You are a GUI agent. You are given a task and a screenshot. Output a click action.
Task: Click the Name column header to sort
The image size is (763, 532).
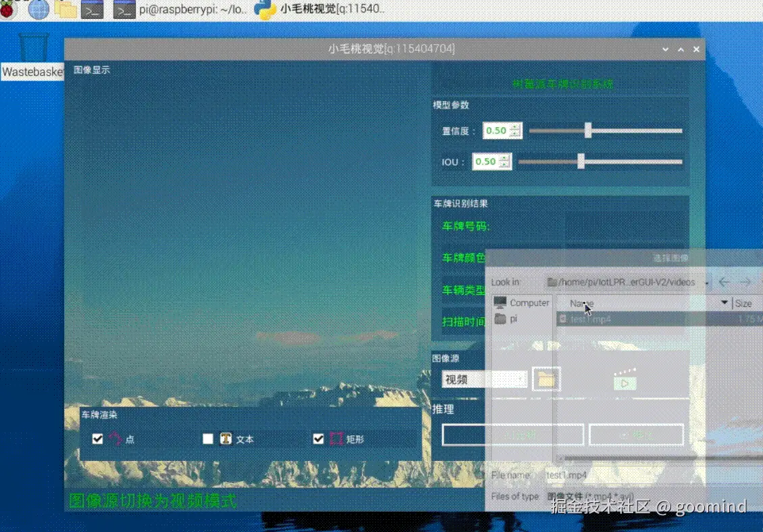tap(583, 303)
